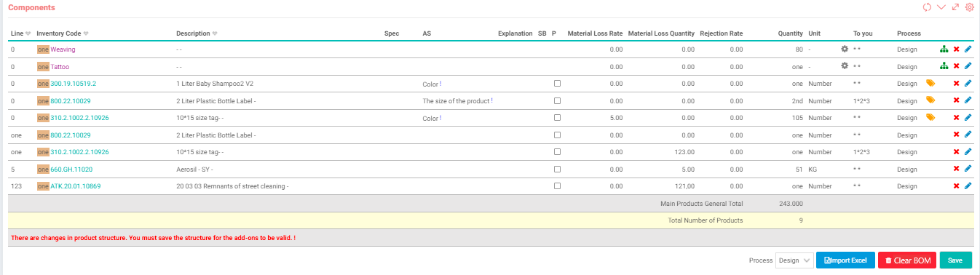
Task: Check P checkbox on street cleaning remnants row
Action: (557, 186)
